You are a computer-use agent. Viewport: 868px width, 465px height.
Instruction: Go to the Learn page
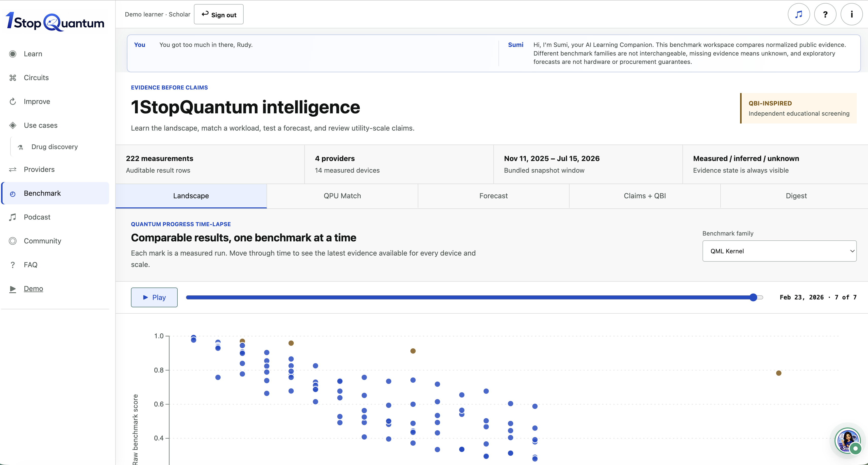tap(55, 54)
